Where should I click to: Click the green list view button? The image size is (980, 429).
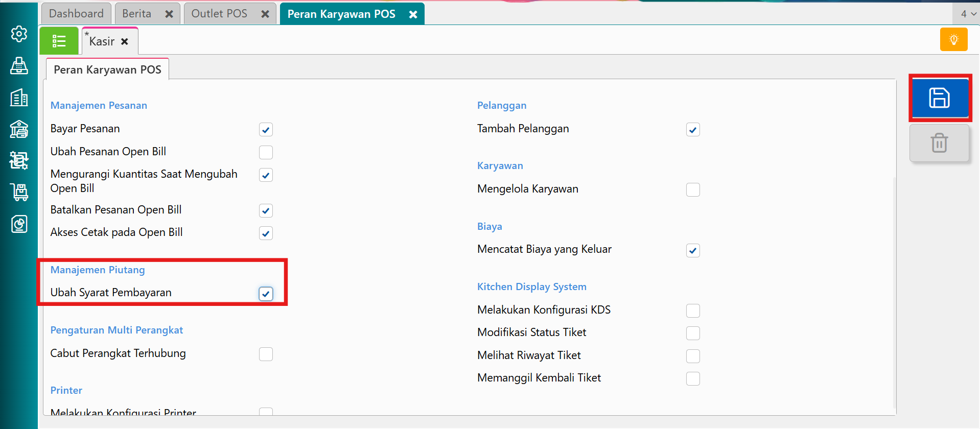[59, 41]
